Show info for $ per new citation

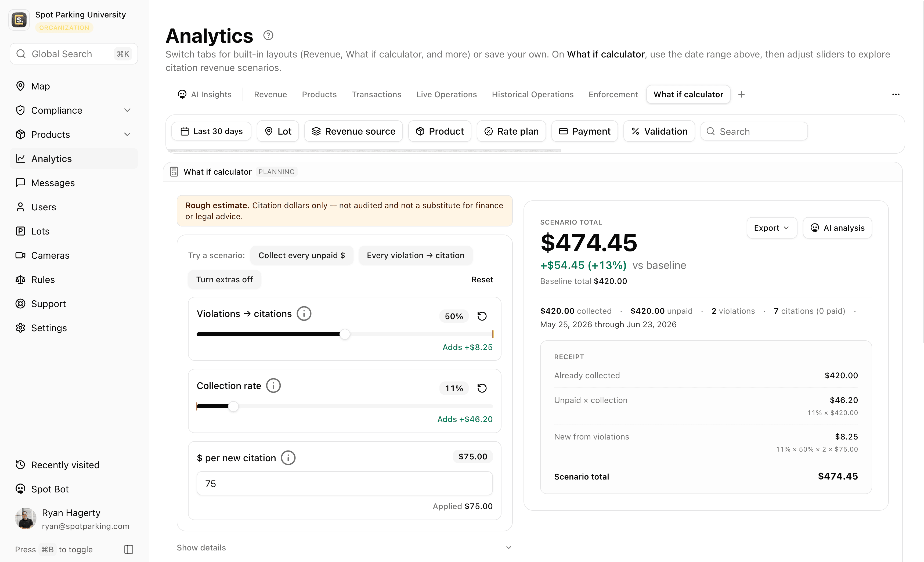[x=288, y=458]
